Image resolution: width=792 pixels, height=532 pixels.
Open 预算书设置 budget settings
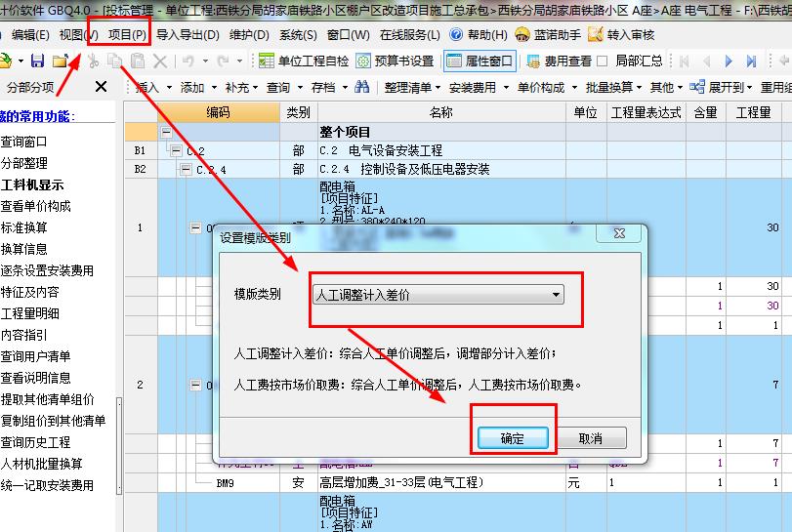click(395, 61)
